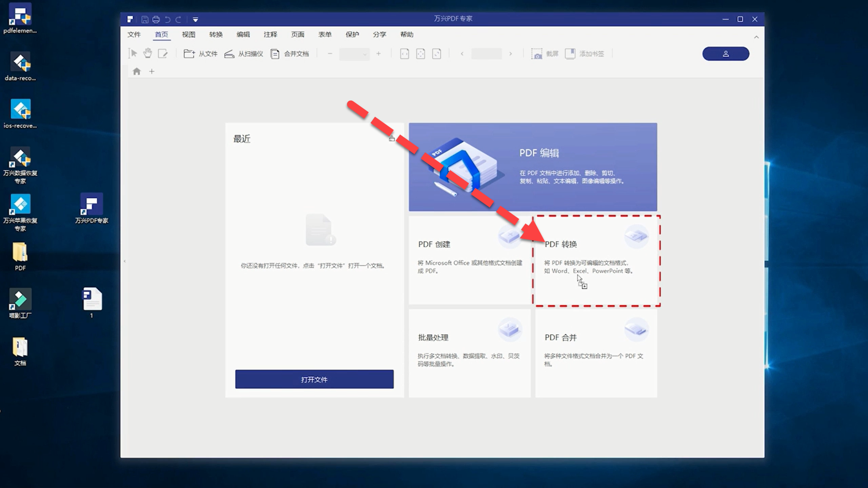Click 添加书签 add bookmark
This screenshot has width=868, height=488.
tap(584, 54)
